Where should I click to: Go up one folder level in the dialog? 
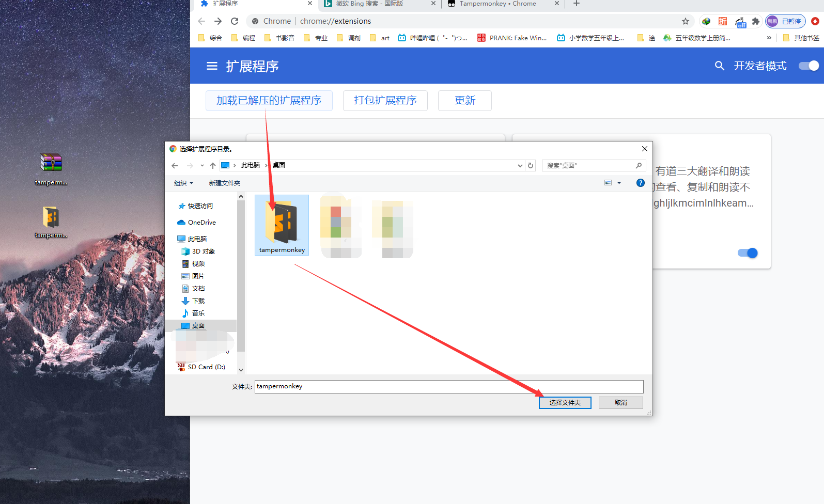(213, 166)
